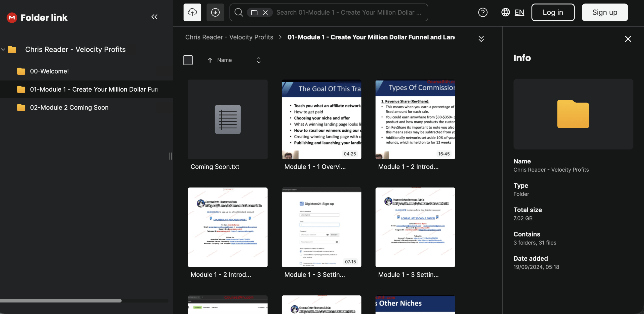The image size is (644, 314).
Task: Collapse sidebar with double chevron icon
Action: (154, 17)
